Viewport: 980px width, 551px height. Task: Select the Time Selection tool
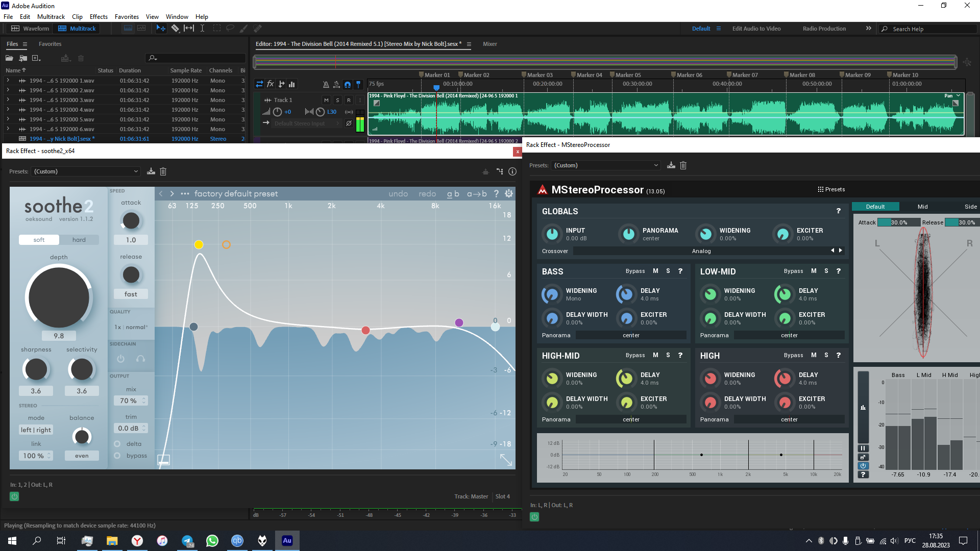(x=202, y=29)
